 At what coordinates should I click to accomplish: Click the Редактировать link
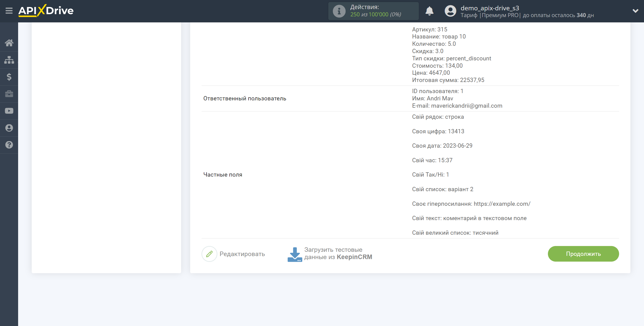click(242, 254)
